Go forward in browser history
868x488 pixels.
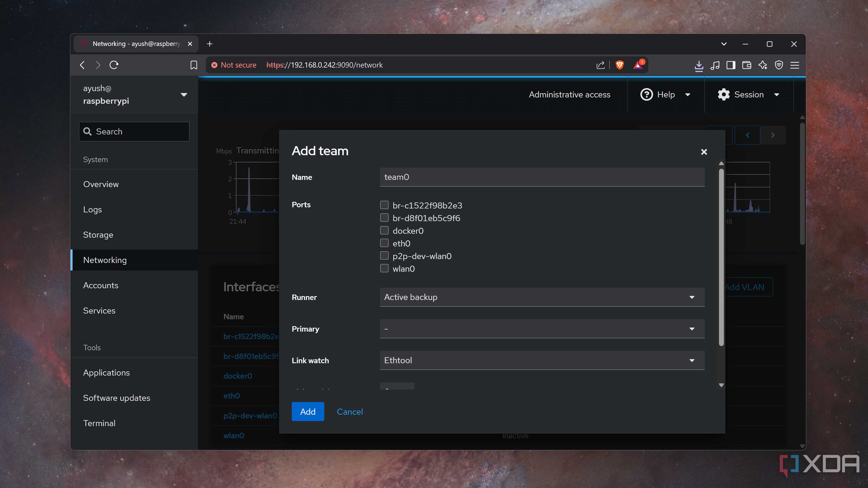pos(98,65)
